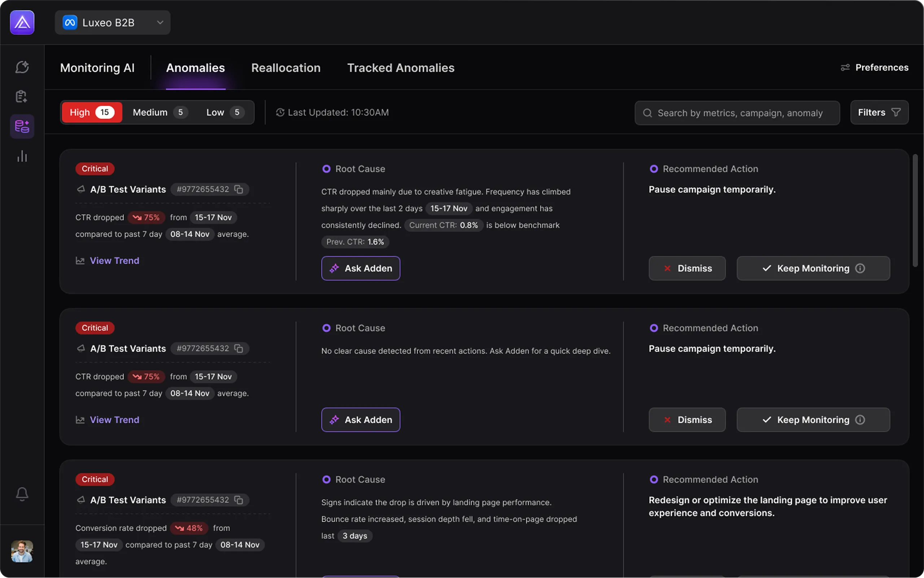Click info icon on first Keep Monitoring
The image size is (924, 578).
coord(860,268)
